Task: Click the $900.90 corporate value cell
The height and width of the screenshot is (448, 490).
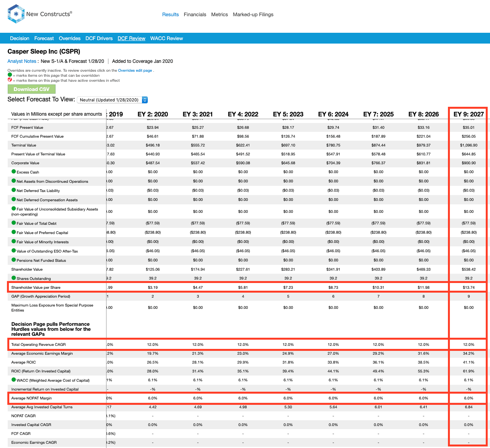Action: pos(469,163)
